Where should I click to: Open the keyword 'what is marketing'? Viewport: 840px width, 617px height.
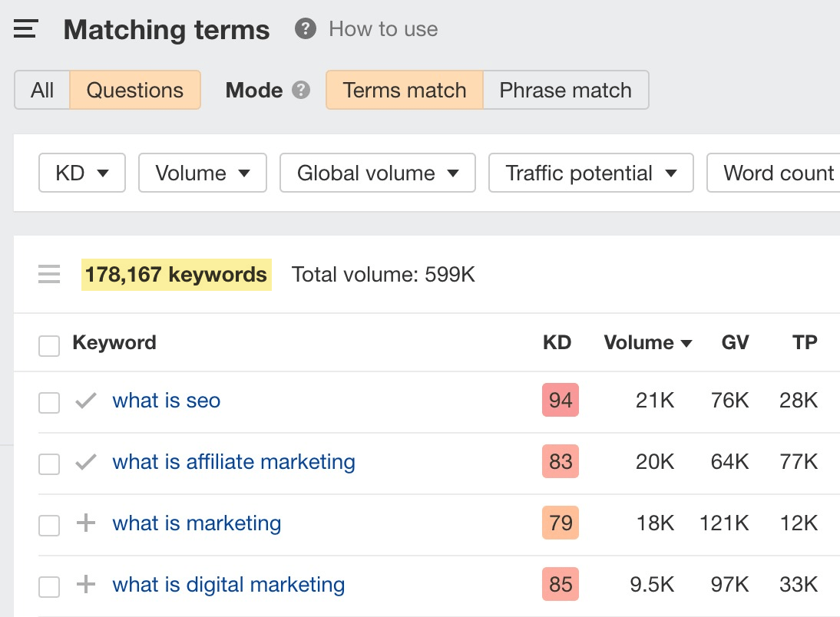coord(196,523)
